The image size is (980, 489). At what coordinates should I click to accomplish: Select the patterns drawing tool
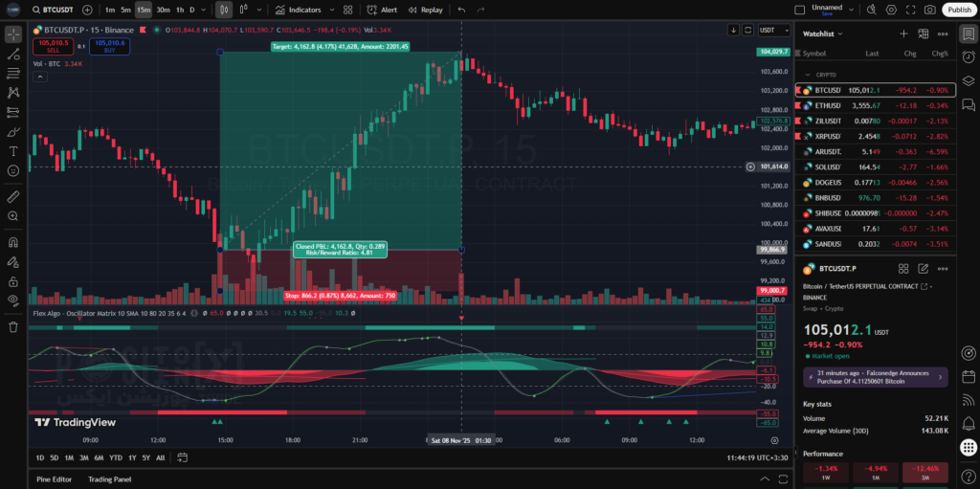[x=13, y=93]
